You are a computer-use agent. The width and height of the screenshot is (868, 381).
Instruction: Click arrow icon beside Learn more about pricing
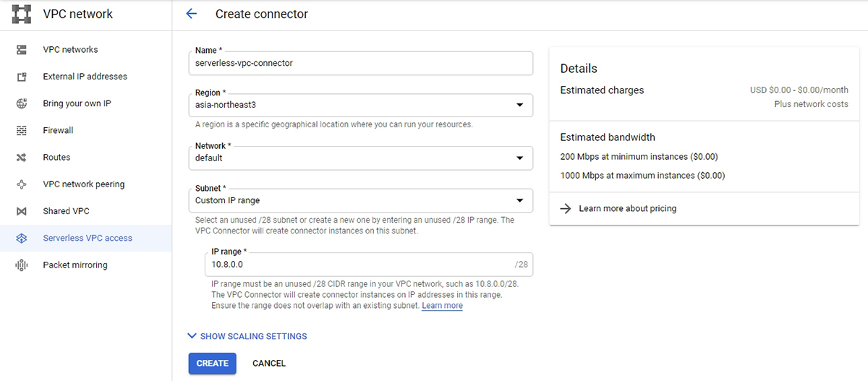pos(566,208)
